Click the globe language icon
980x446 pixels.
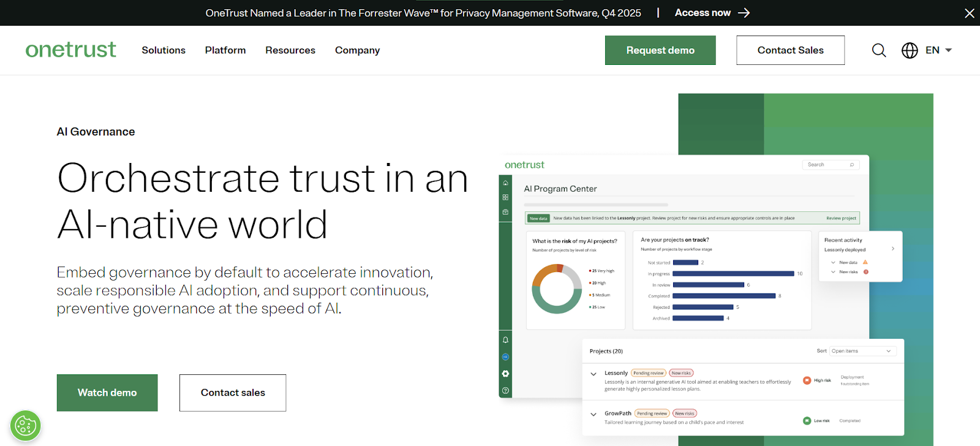pyautogui.click(x=910, y=50)
